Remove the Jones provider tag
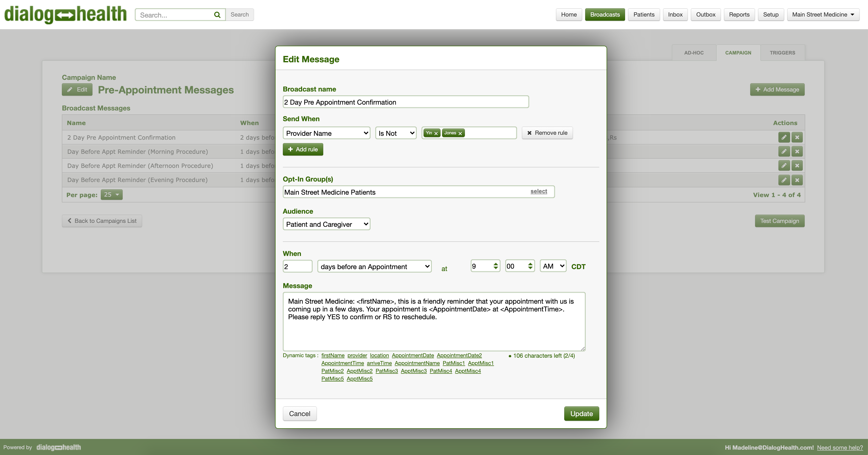This screenshot has height=455, width=868. 460,133
